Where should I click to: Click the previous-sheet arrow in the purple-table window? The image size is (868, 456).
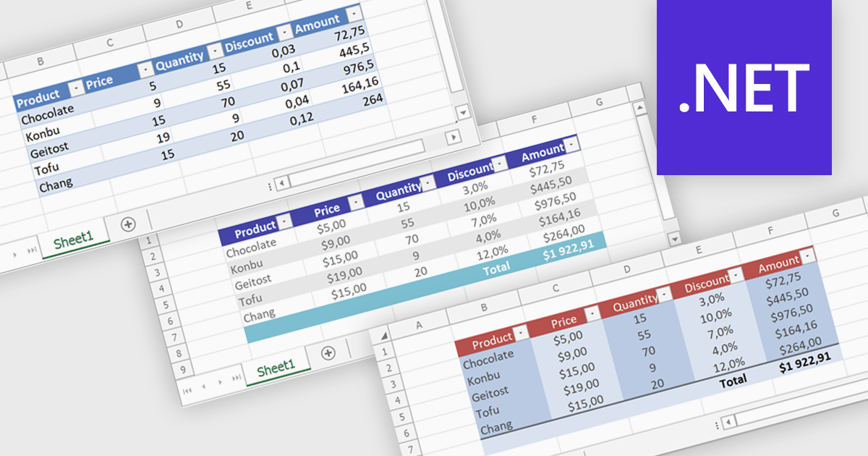tap(204, 386)
